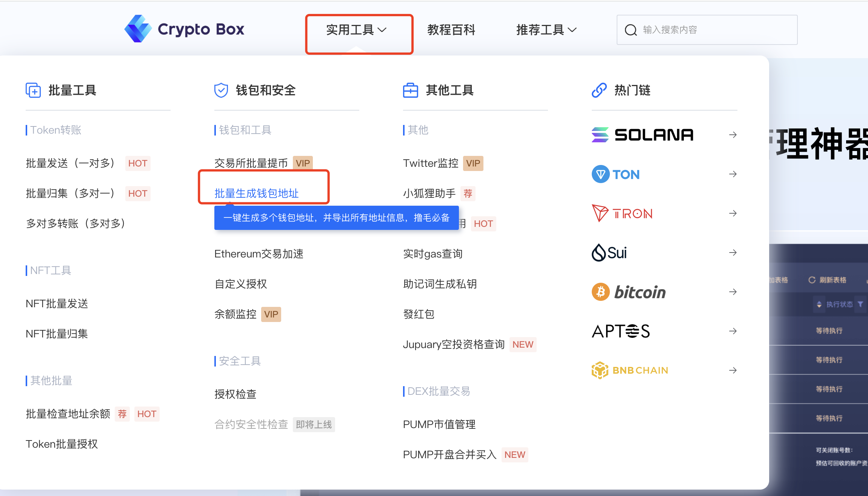Open 批量发送（一对多）tool
868x496 pixels.
click(x=70, y=163)
